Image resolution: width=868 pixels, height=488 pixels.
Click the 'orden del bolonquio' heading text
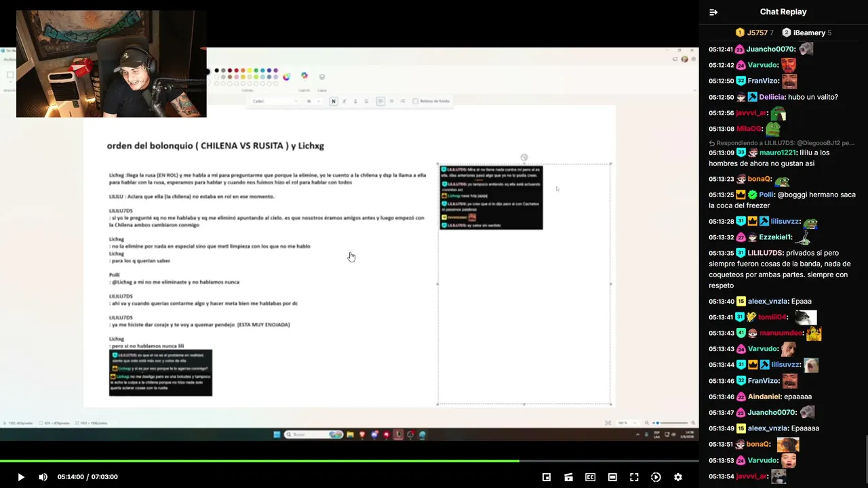215,146
